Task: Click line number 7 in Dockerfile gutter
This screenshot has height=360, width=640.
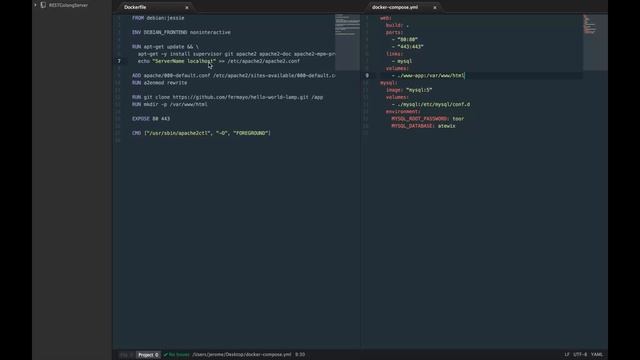Action: click(x=119, y=61)
